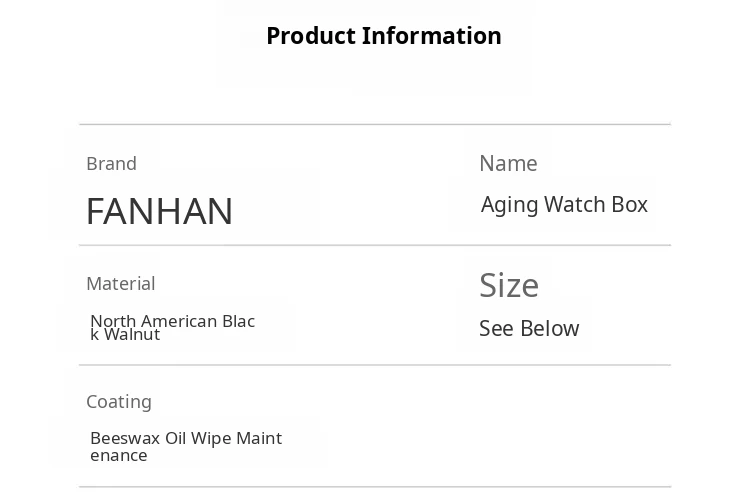Click the divider line below FANHAN
The height and width of the screenshot is (498, 750).
coord(375,245)
